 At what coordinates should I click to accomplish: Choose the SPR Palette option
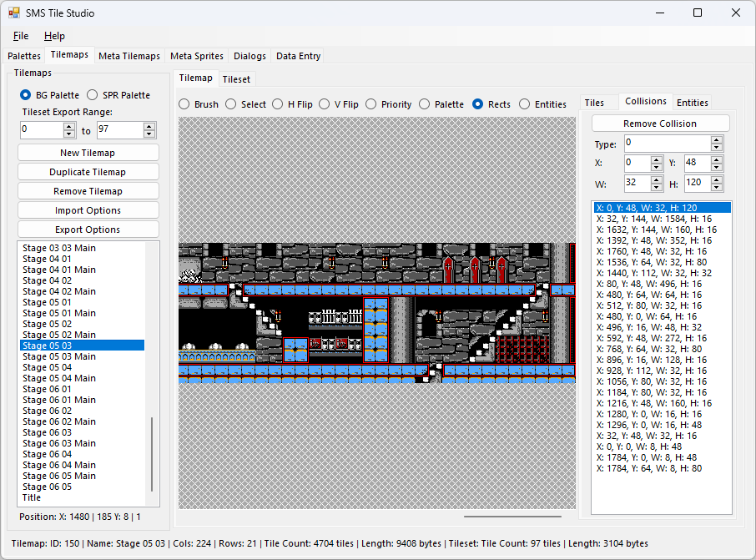point(93,95)
